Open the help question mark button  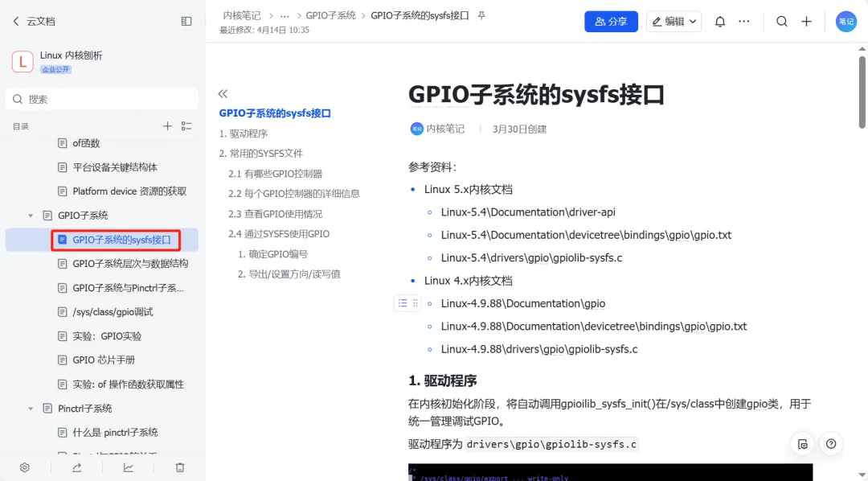(x=831, y=444)
